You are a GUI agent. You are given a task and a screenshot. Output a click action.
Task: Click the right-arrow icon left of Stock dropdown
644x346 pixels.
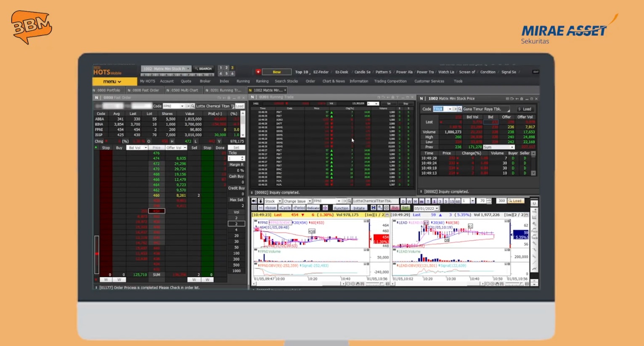click(254, 201)
